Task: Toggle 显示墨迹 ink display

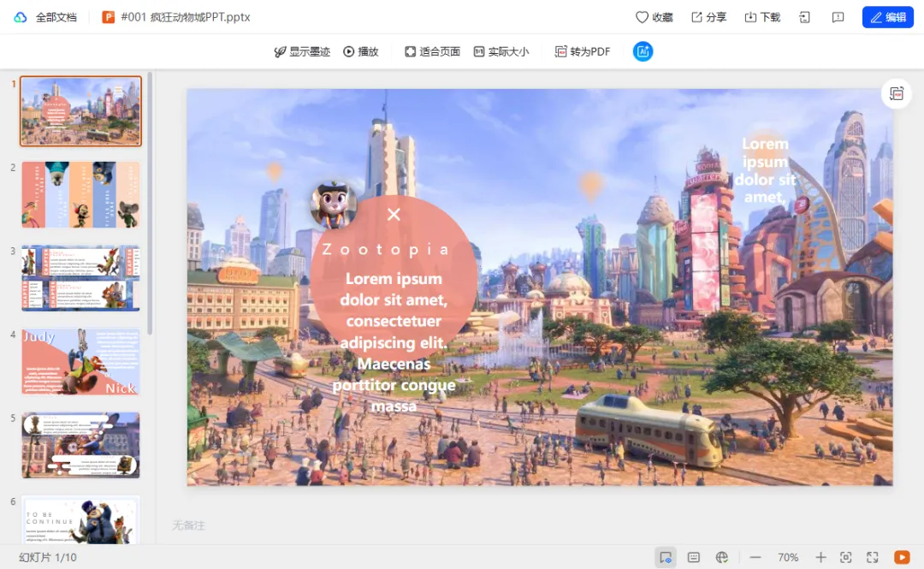Action: (302, 51)
